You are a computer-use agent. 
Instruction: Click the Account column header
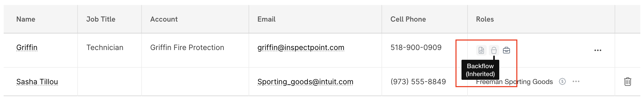coord(164,19)
